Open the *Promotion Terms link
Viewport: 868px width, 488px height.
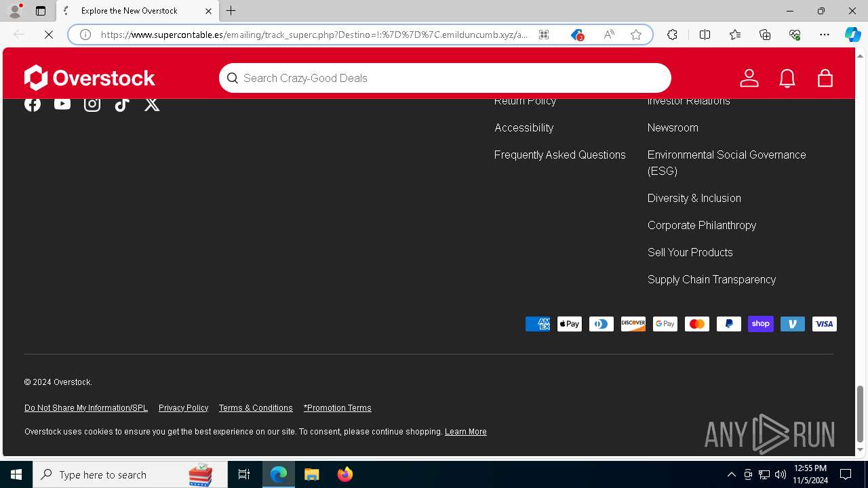(338, 408)
